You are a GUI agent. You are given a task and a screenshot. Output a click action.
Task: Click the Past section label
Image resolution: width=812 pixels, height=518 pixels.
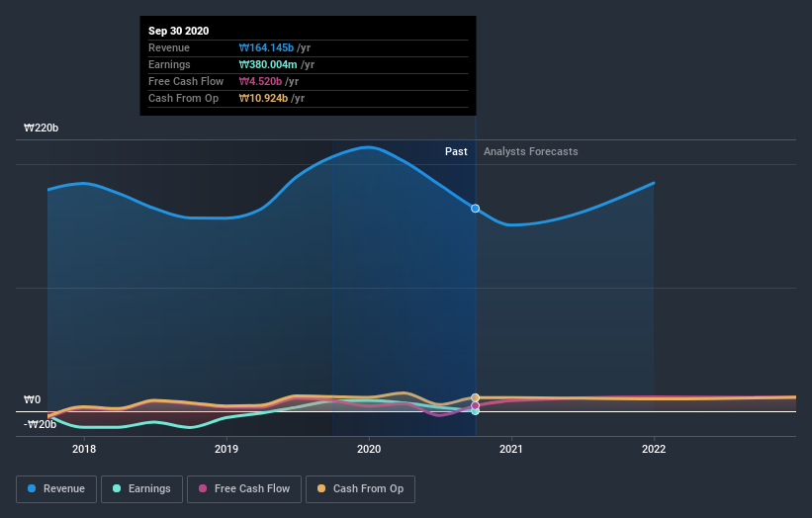tap(456, 151)
